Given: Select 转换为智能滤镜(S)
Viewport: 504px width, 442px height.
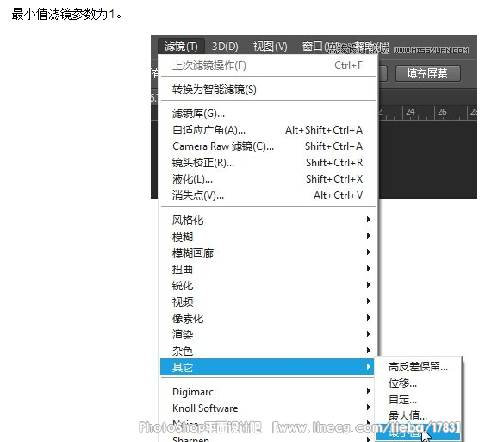Looking at the screenshot, I should click(x=268, y=90).
